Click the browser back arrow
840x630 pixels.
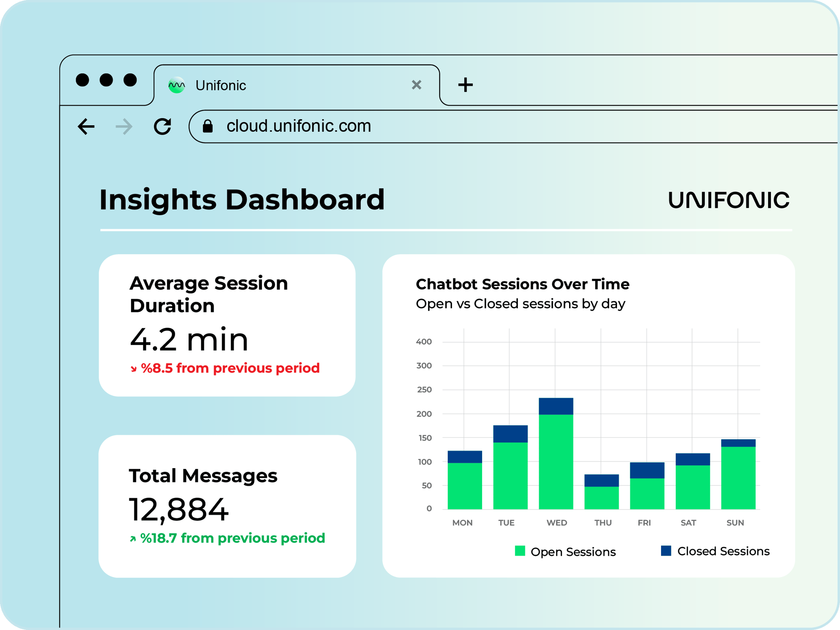(86, 127)
